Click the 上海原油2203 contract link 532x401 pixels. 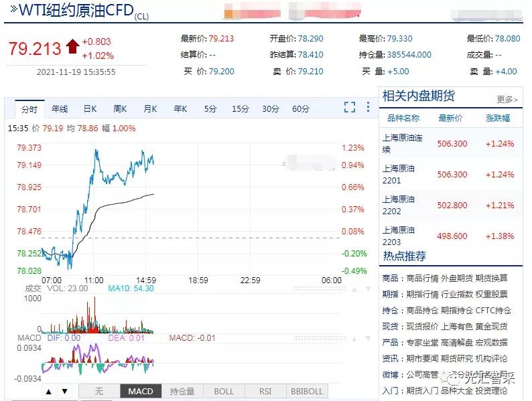[399, 236]
